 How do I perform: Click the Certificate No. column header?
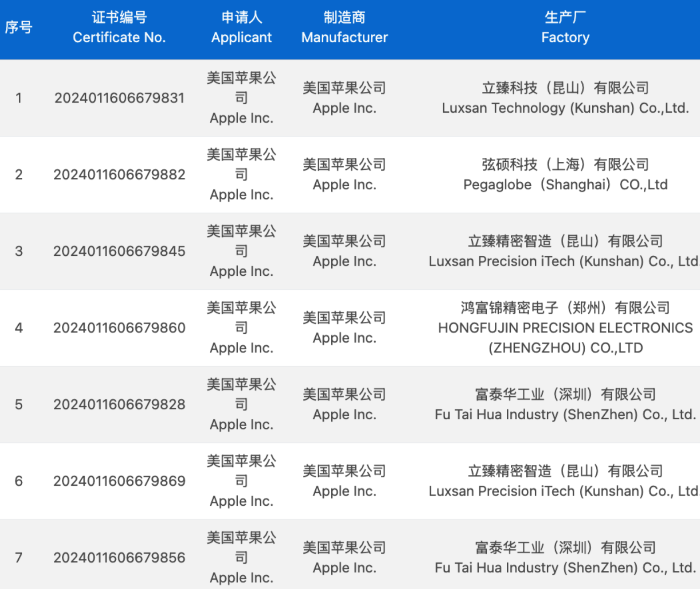(119, 28)
